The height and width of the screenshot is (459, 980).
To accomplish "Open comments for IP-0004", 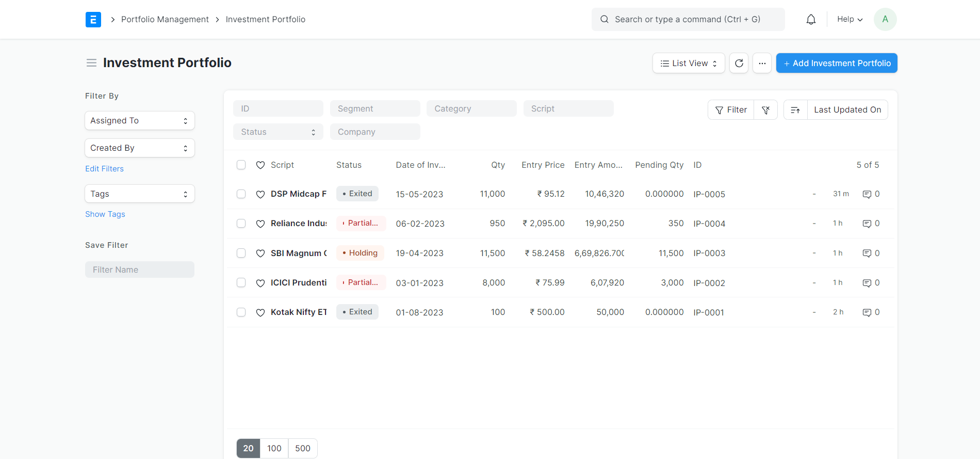I will (x=871, y=224).
